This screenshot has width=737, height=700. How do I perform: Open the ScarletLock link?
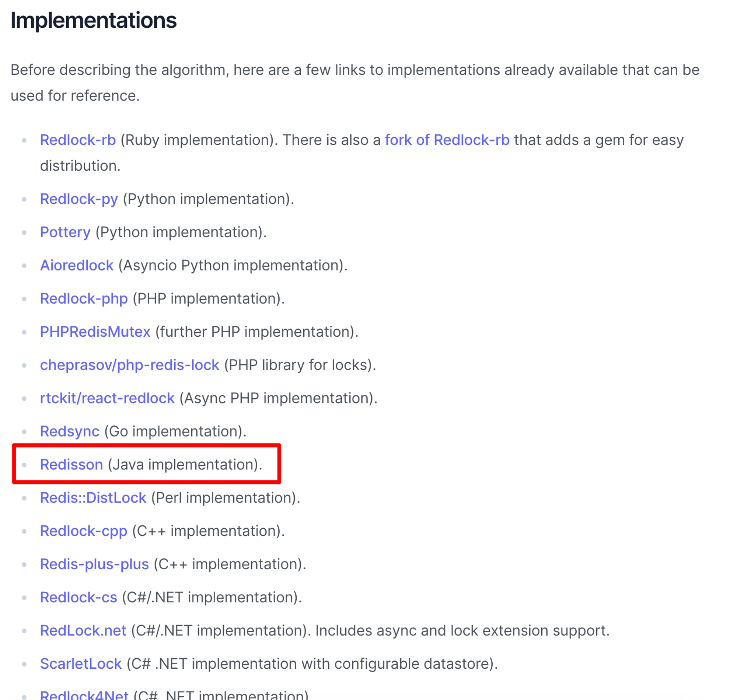pyautogui.click(x=81, y=664)
